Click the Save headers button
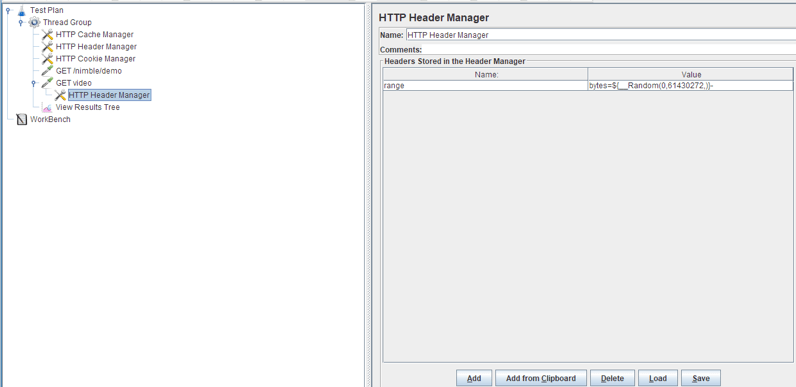This screenshot has height=387, width=796. (x=701, y=378)
